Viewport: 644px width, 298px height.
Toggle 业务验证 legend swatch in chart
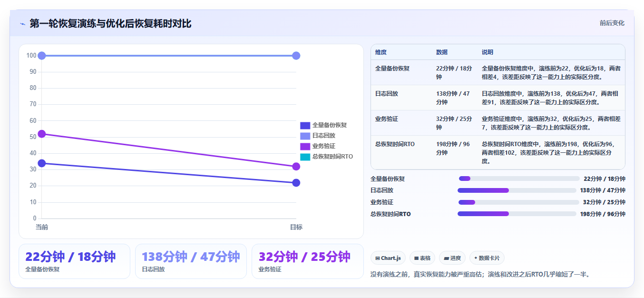coord(305,146)
